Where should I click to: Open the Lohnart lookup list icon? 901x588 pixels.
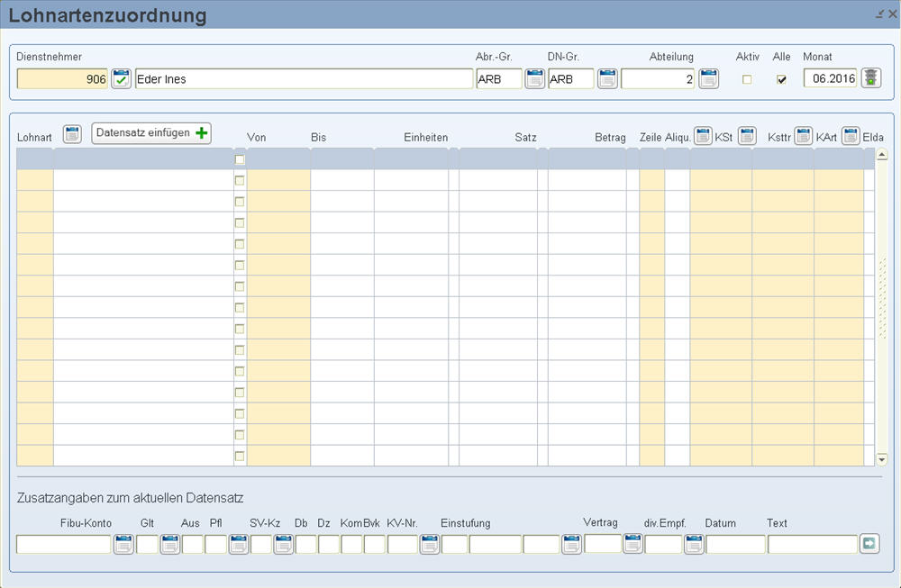tap(72, 135)
